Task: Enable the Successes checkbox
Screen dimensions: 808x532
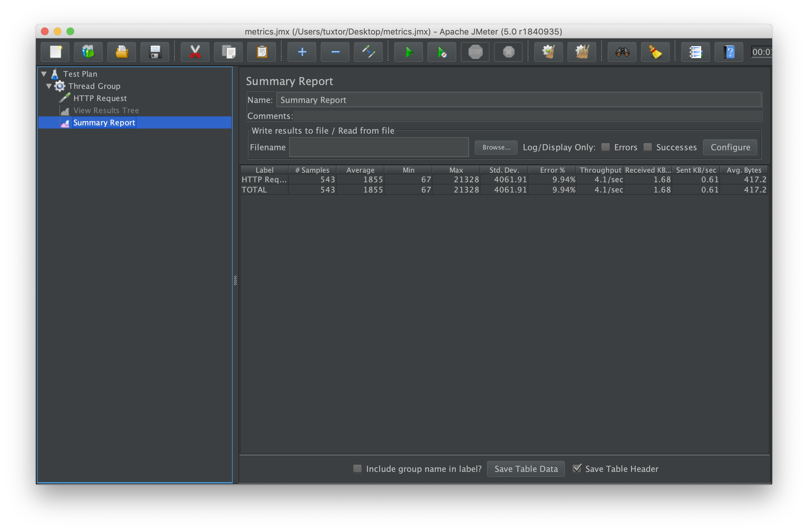Action: (x=648, y=147)
